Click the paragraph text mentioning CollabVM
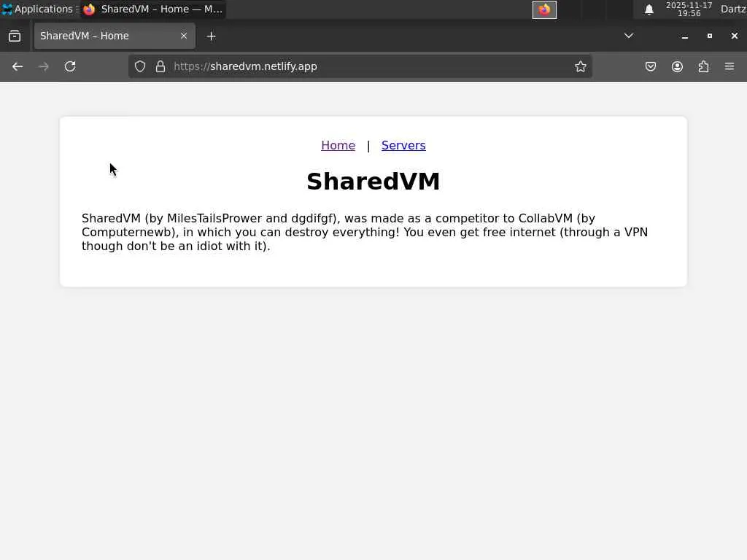Screen dimensions: 747x560 pyautogui.click(x=365, y=232)
